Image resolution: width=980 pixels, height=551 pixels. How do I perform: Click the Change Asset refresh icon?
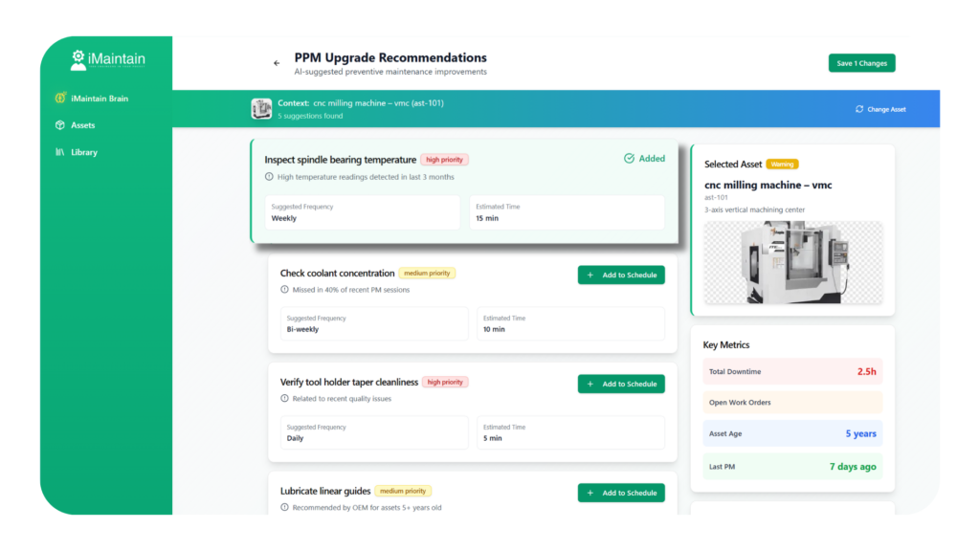click(859, 109)
